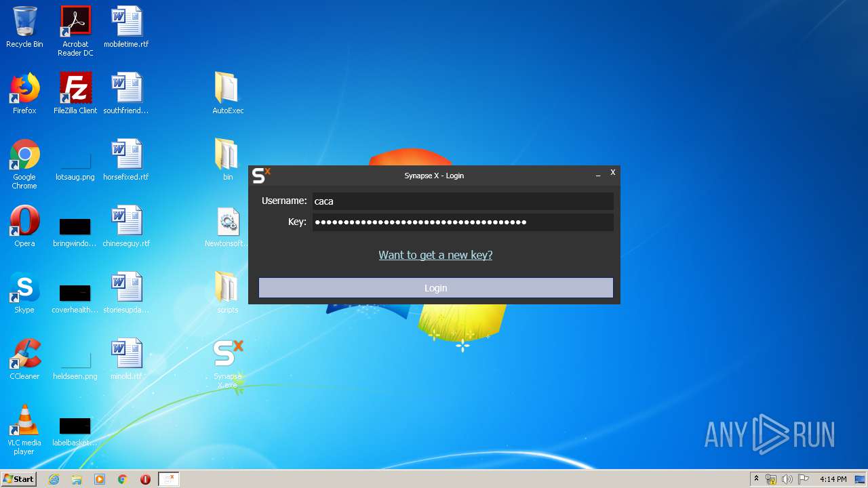This screenshot has width=868, height=488.
Task: Follow the 'Want to get a new key?' link
Action: tap(435, 255)
